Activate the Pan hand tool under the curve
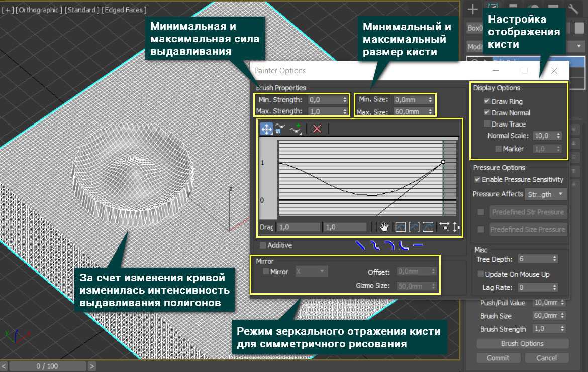The image size is (588, 372). [x=384, y=227]
